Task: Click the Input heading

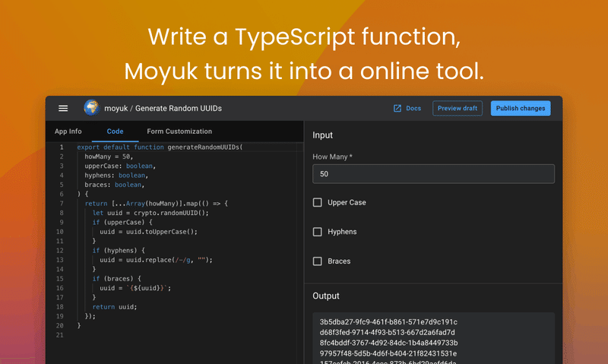Action: pos(322,135)
